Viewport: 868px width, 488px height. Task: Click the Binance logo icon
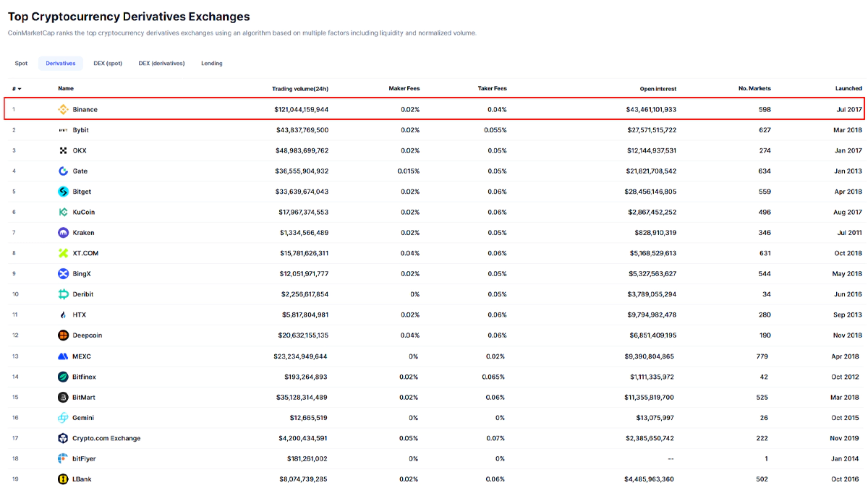[64, 109]
